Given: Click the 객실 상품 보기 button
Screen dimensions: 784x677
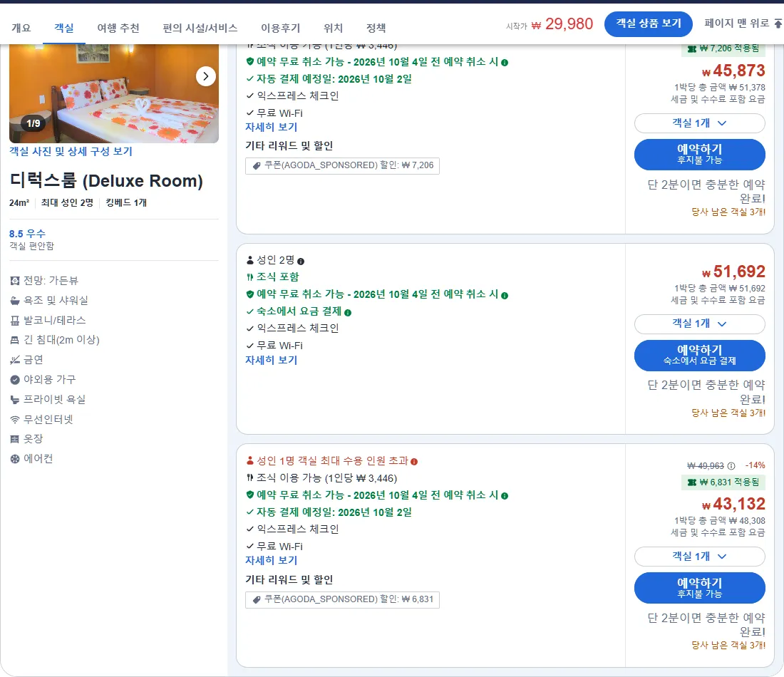Looking at the screenshot, I should coord(648,24).
